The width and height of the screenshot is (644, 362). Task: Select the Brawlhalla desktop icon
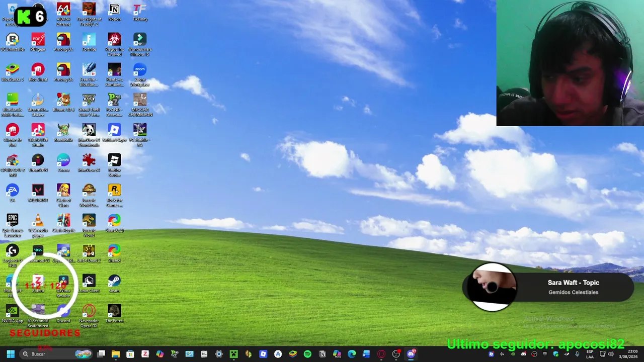click(63, 133)
